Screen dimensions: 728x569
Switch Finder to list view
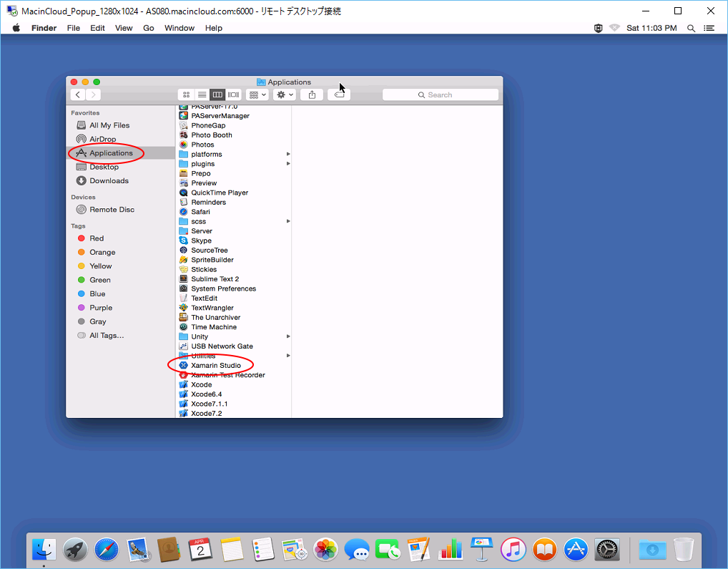[202, 94]
